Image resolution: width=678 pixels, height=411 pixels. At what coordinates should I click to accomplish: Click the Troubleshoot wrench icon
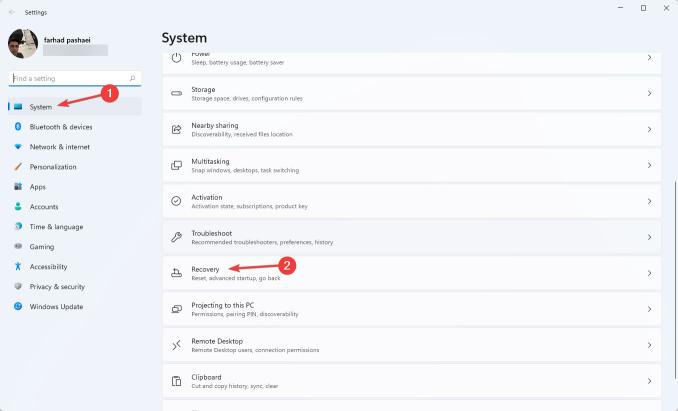tap(176, 237)
